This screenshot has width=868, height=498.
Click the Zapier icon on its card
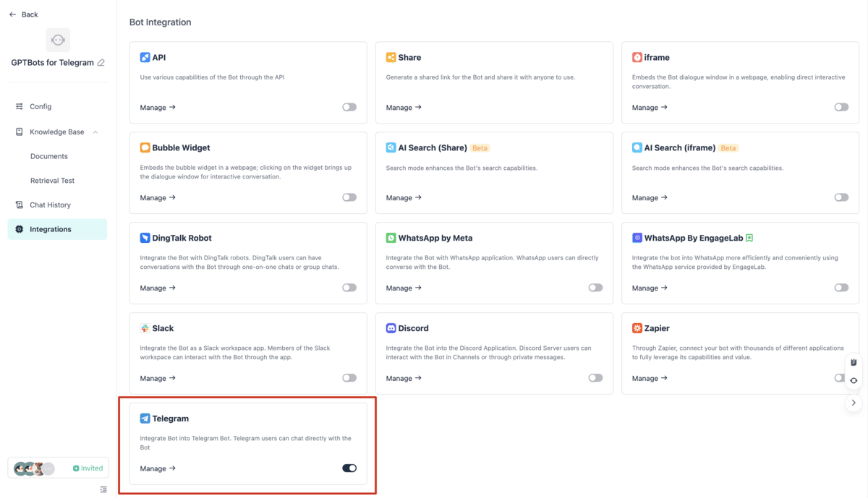click(637, 327)
